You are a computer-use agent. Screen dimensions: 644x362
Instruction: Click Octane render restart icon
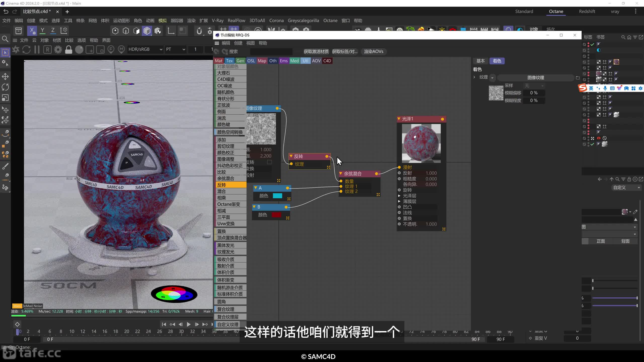point(26,50)
